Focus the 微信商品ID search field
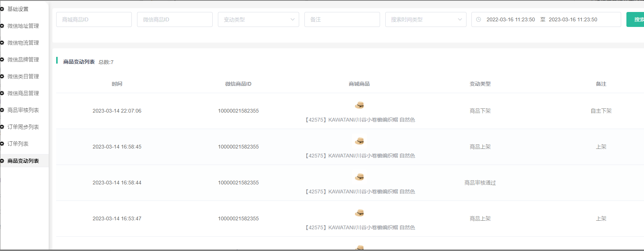Viewport: 644px width, 251px height. tap(174, 19)
